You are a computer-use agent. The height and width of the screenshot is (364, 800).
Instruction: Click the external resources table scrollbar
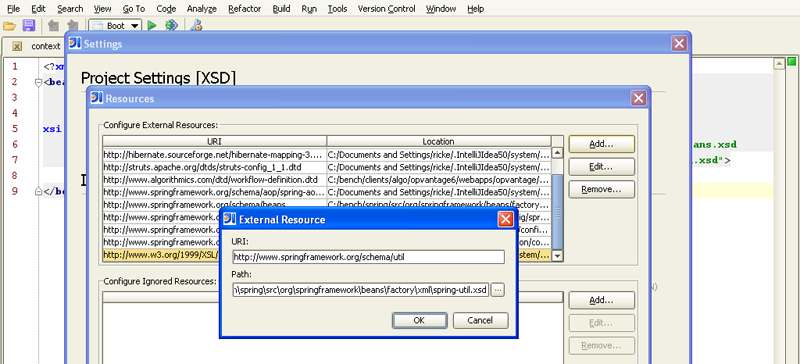558,204
